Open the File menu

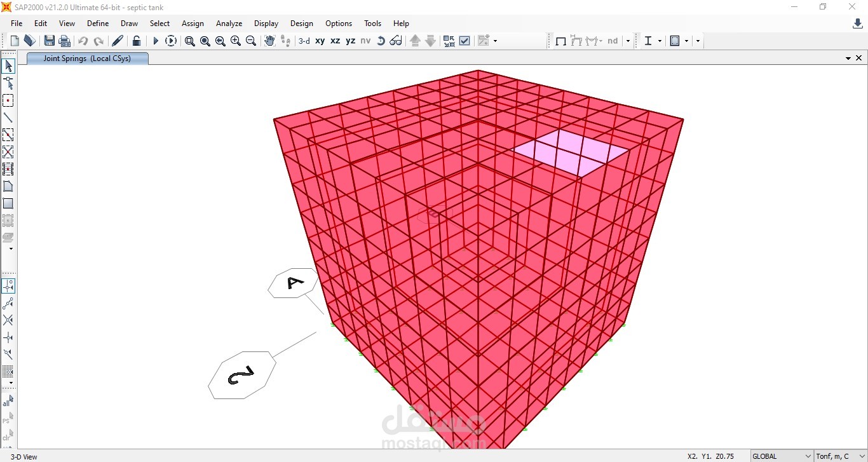[x=17, y=23]
